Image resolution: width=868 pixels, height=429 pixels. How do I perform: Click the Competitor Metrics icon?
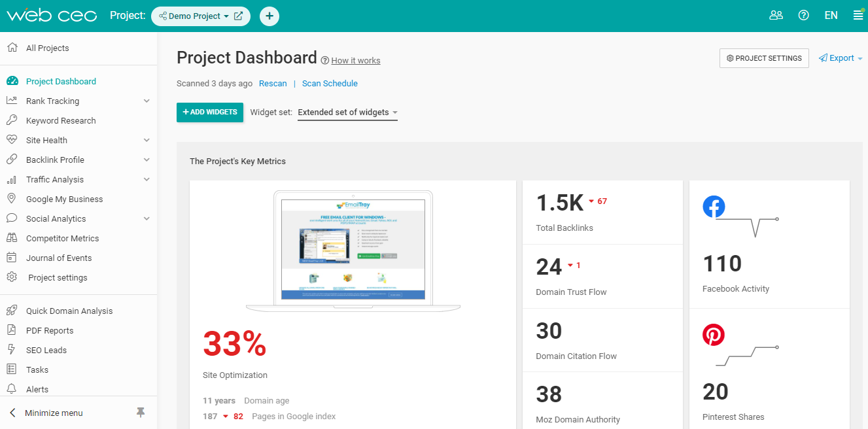(12, 237)
